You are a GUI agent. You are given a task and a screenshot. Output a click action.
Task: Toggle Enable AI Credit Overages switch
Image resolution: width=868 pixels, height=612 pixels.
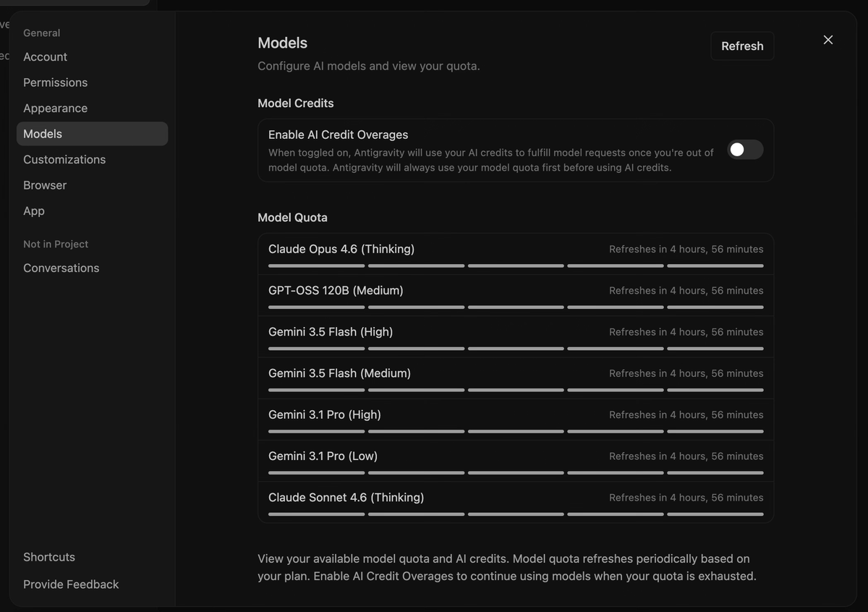coord(745,150)
